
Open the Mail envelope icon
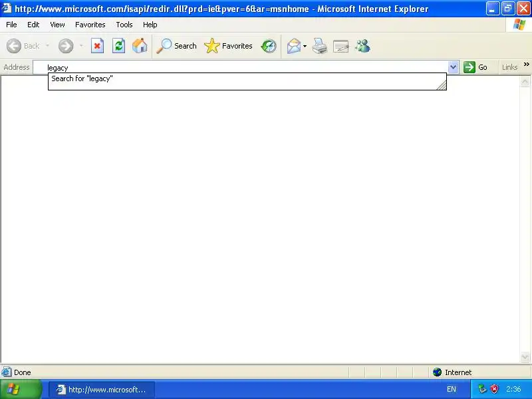(294, 46)
